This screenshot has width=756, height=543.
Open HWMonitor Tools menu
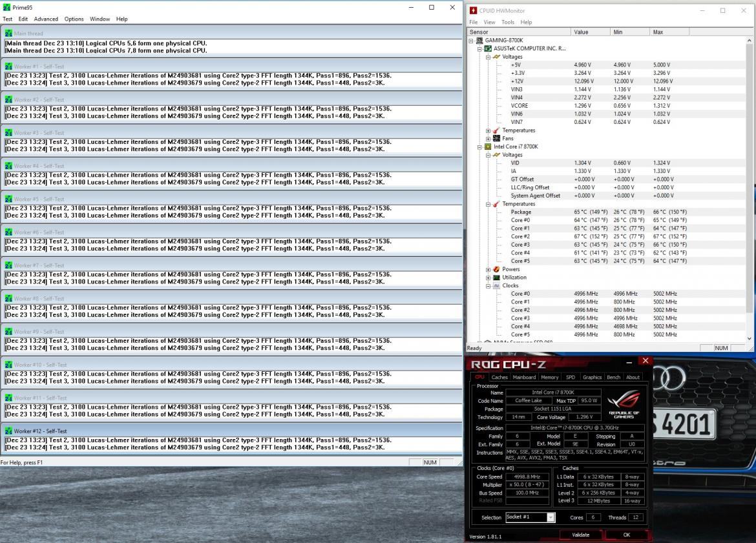pyautogui.click(x=508, y=22)
